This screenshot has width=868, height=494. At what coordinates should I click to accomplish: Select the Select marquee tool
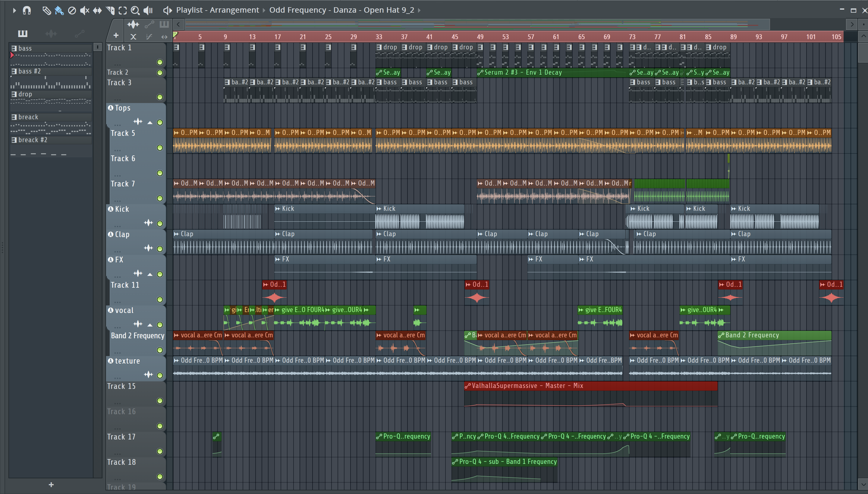coord(123,11)
